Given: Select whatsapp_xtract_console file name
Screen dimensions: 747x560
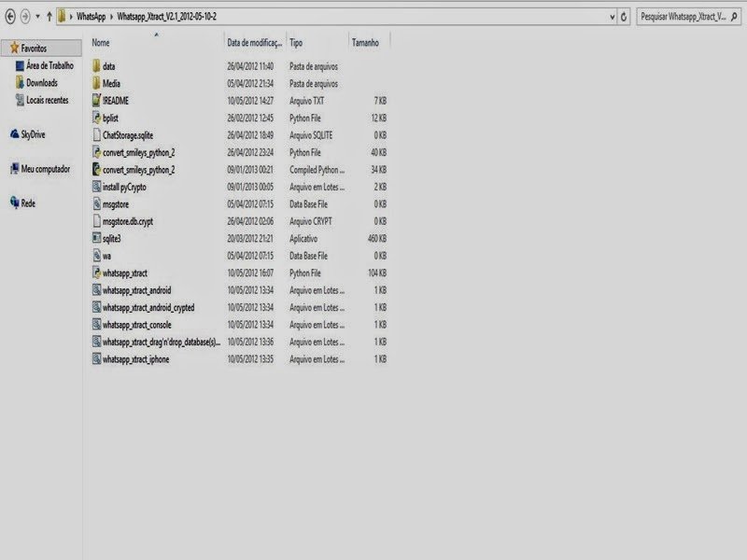Looking at the screenshot, I should pos(136,325).
